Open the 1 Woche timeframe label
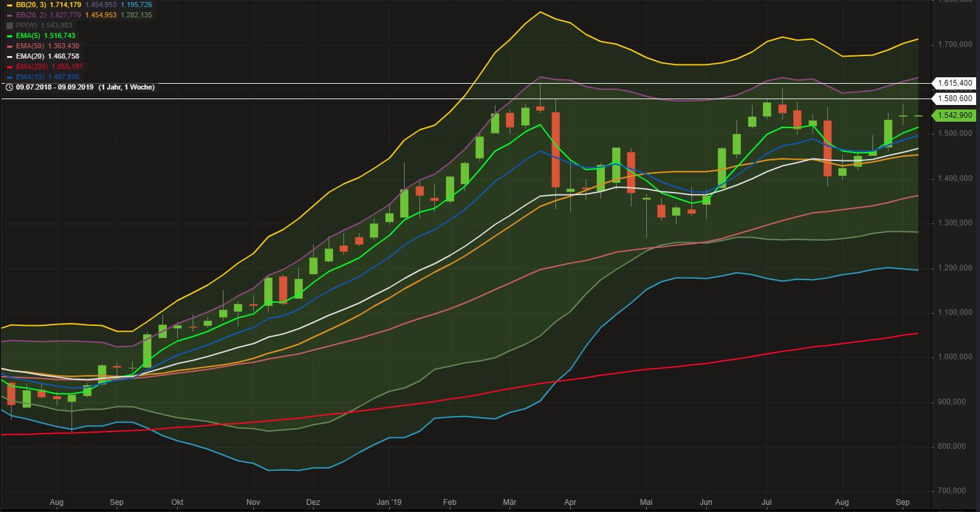 137,87
